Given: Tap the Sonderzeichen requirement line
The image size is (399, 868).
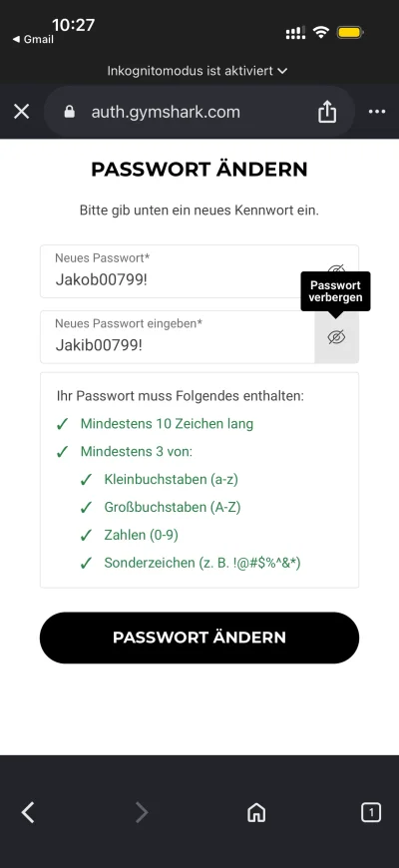Looking at the screenshot, I should (201, 563).
